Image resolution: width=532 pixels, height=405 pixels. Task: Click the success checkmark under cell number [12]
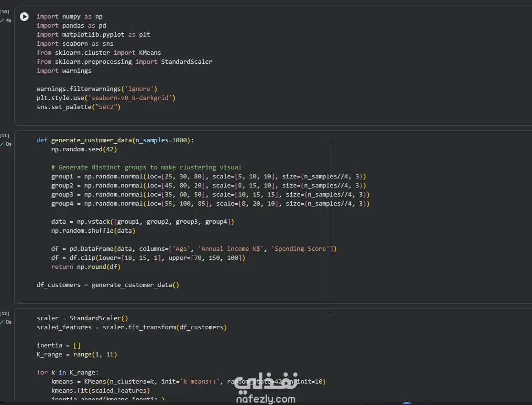point(2,322)
